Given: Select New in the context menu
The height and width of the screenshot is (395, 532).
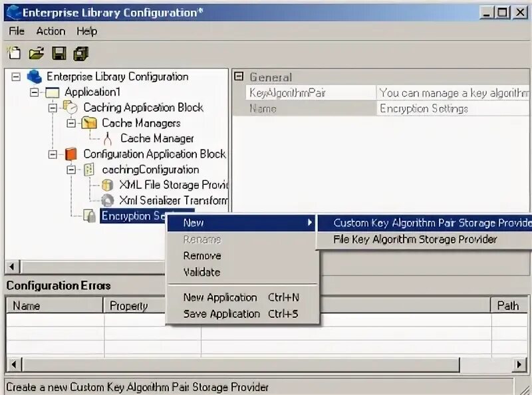Looking at the screenshot, I should click(x=241, y=223).
